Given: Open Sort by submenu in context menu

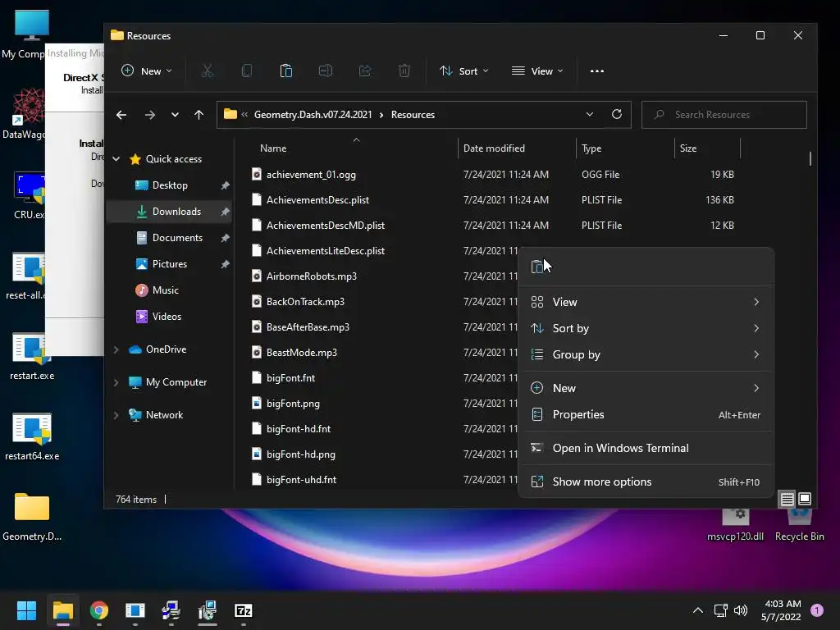Looking at the screenshot, I should [646, 328].
